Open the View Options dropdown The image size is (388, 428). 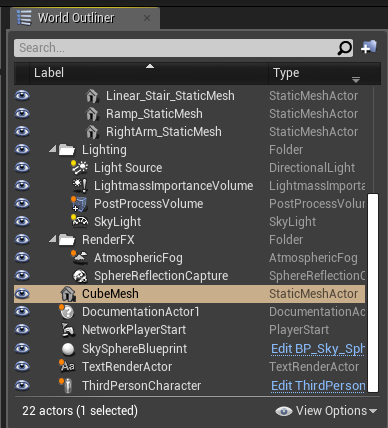coord(326,411)
